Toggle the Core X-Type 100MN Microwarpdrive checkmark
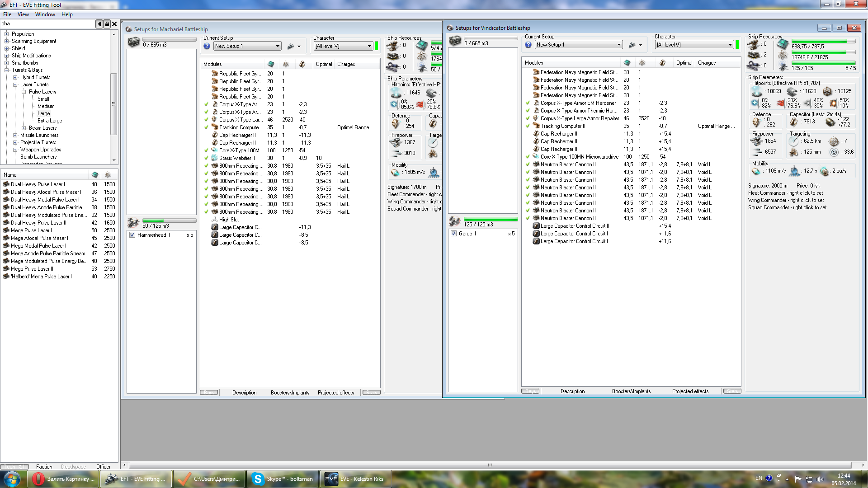Image resolution: width=868 pixels, height=488 pixels. click(528, 157)
